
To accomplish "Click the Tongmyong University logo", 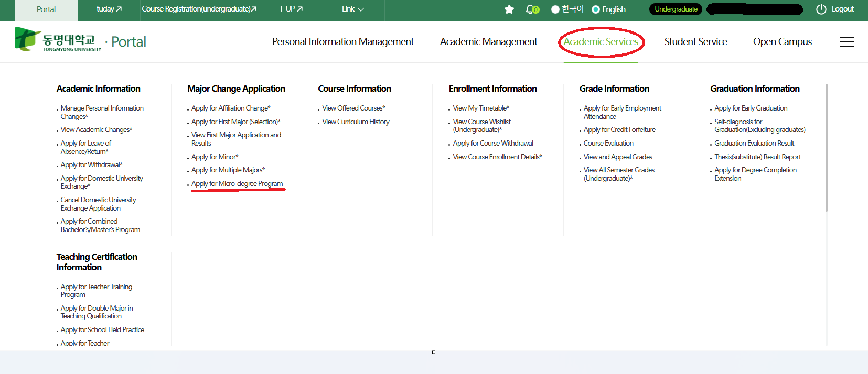I will [x=58, y=40].
